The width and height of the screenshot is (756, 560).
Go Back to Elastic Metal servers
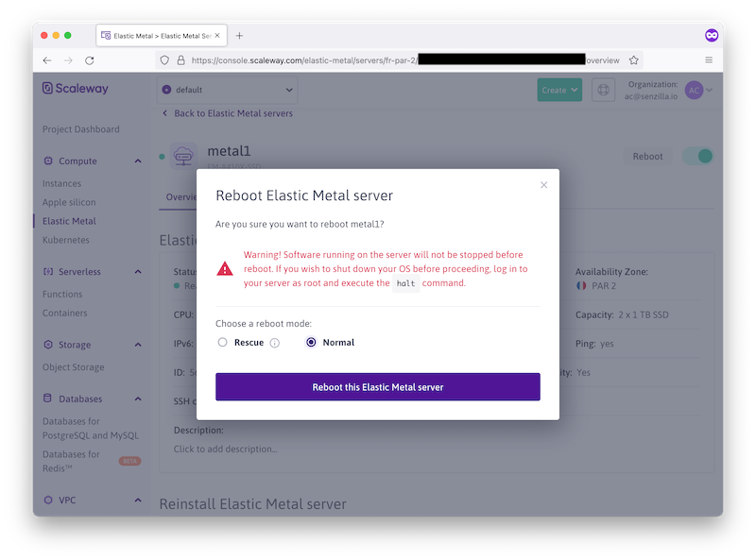click(228, 113)
